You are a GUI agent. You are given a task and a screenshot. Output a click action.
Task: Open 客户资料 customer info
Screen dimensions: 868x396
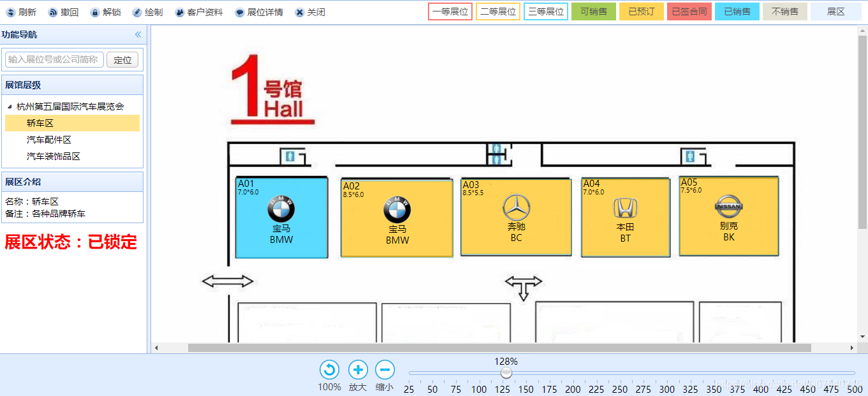coord(199,12)
